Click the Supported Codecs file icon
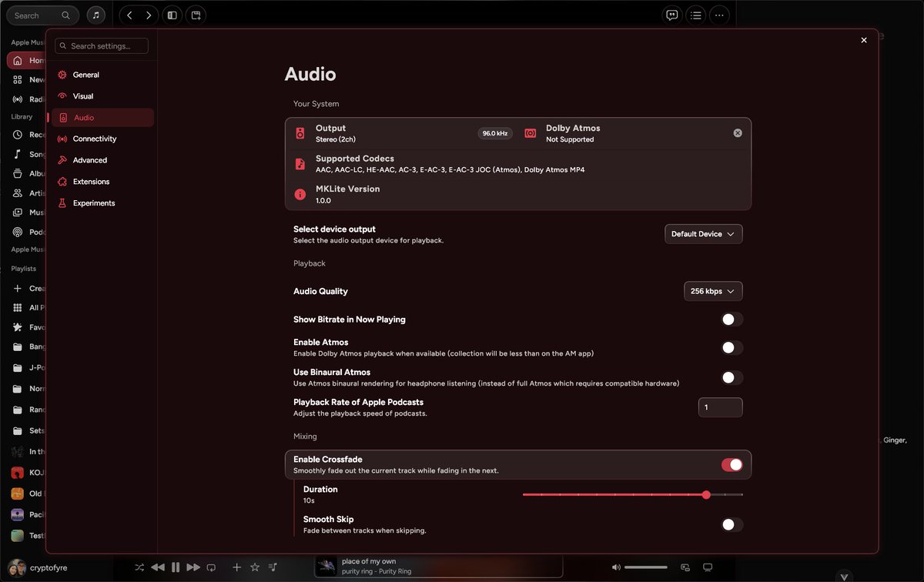Image resolution: width=924 pixels, height=582 pixels. [x=300, y=164]
